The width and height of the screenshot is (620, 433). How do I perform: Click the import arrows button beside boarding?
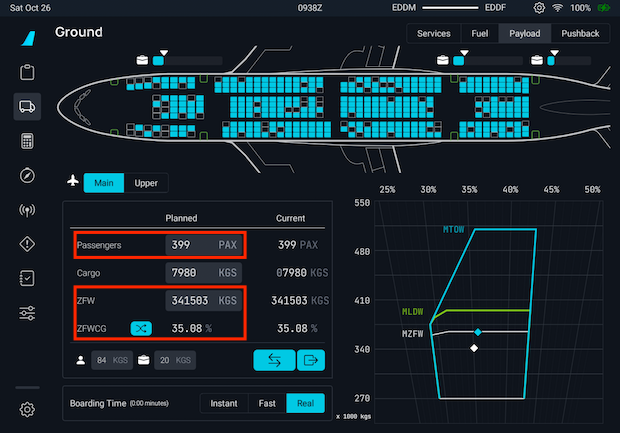click(x=273, y=361)
